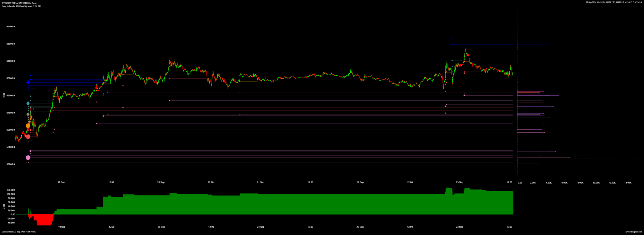
Task: Click 20 Sep on the delta chart time axis
Action: pyautogui.click(x=161, y=227)
